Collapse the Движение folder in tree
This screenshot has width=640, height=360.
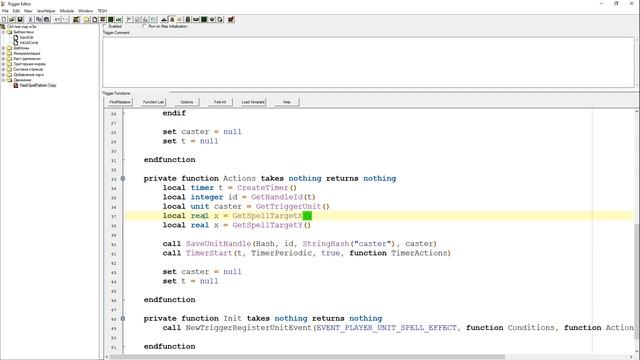click(x=4, y=80)
